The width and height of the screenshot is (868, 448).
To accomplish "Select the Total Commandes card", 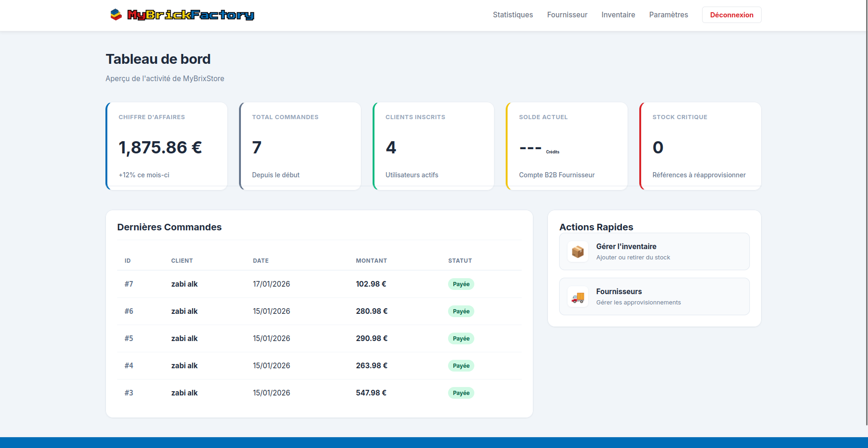I will point(300,146).
